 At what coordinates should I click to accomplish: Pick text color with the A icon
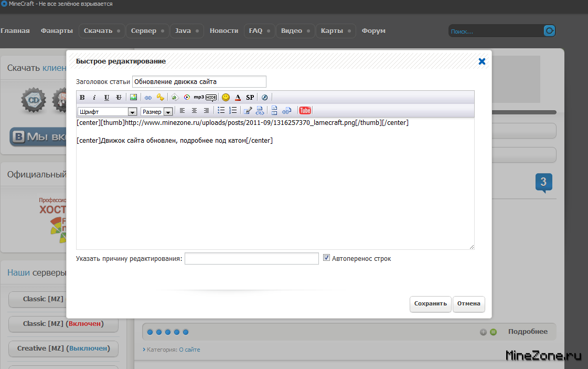click(x=238, y=98)
